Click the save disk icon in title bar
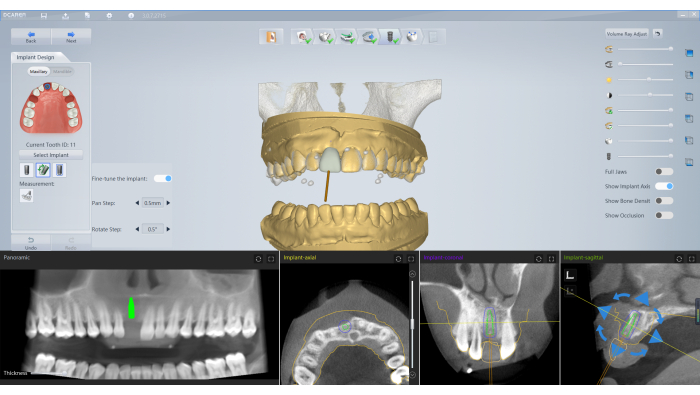This screenshot has height=395, width=700. point(44,16)
